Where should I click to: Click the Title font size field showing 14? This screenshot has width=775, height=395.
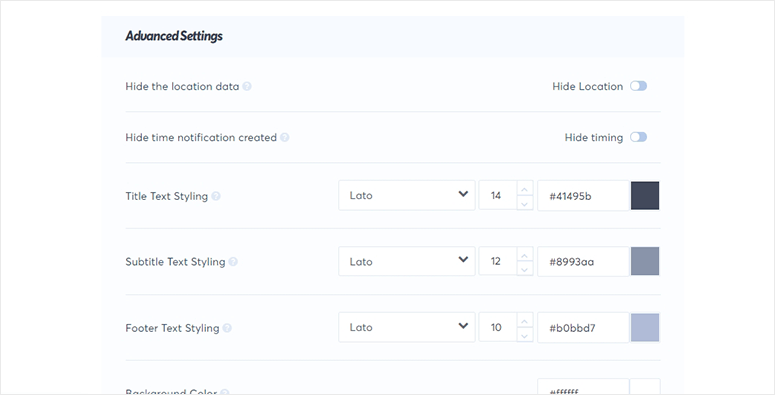point(498,195)
